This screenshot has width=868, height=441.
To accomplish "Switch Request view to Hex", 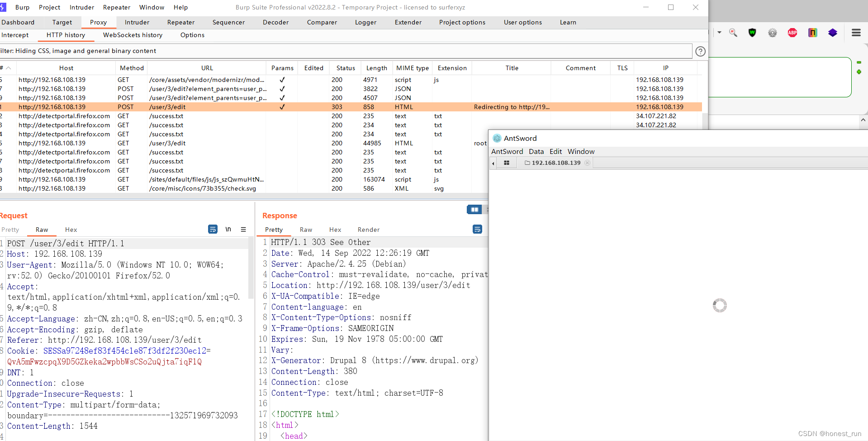I will 71,230.
